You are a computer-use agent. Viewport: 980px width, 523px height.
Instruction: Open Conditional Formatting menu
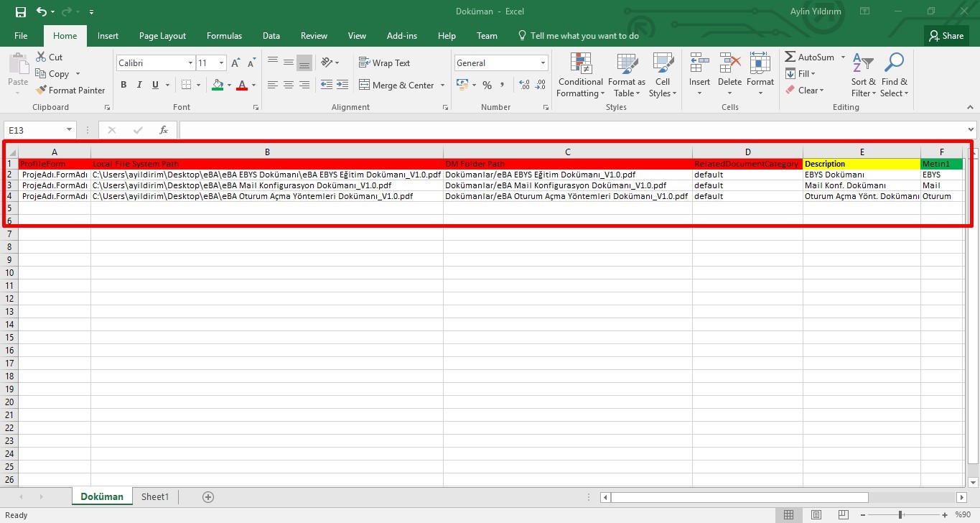[x=580, y=75]
